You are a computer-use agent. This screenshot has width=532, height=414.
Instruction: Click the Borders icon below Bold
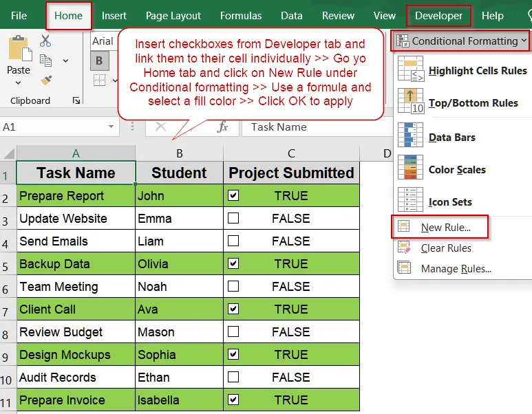[99, 80]
